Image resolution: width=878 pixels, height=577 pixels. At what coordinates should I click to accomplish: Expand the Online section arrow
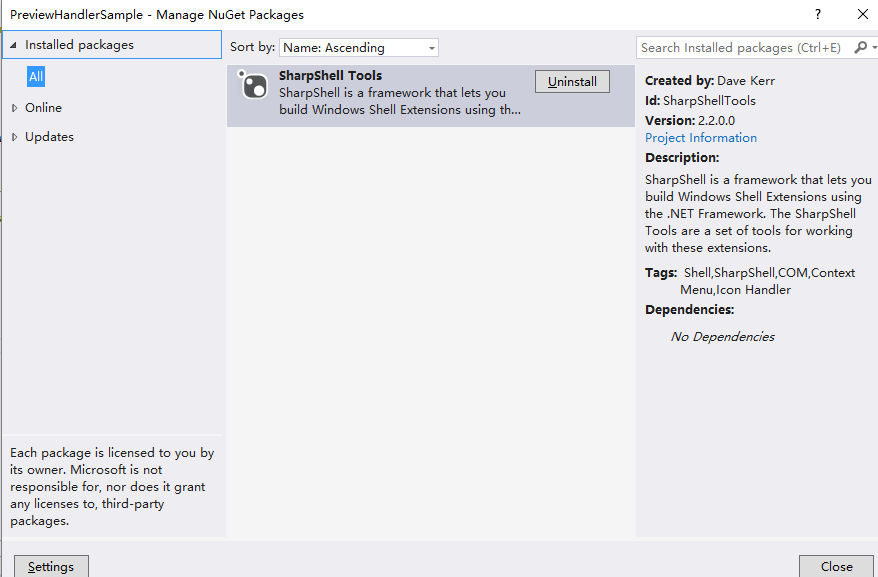(15, 108)
